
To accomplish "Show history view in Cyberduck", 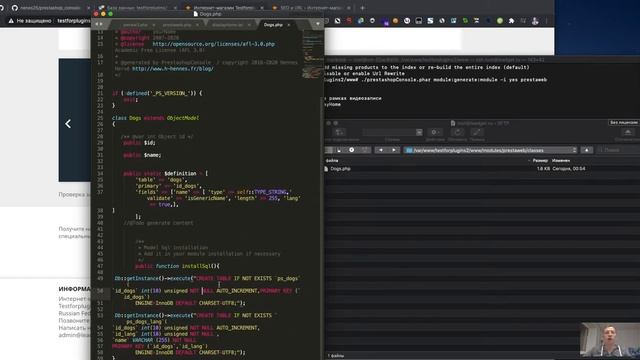I will (x=351, y=150).
